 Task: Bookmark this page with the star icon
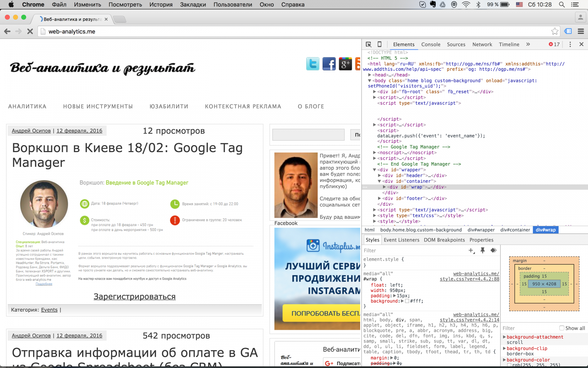555,32
